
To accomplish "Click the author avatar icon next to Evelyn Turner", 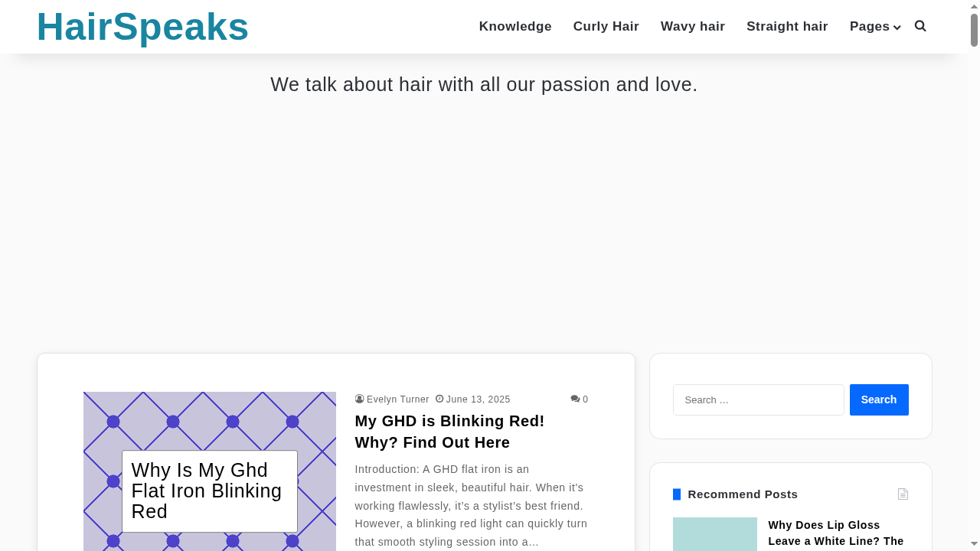I will (x=359, y=399).
